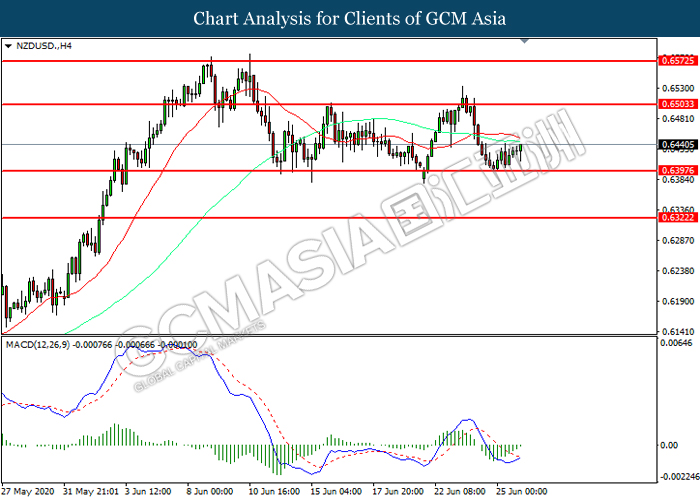This screenshot has height=500, width=700.
Task: Click the chart shift triangle marker
Action: (525, 41)
